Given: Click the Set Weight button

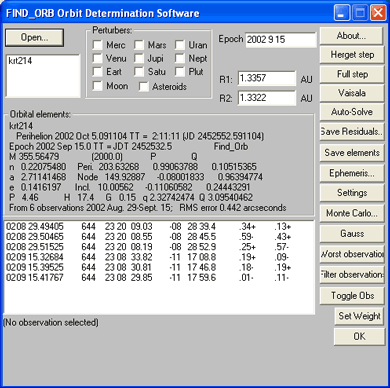Looking at the screenshot, I should point(359,316).
